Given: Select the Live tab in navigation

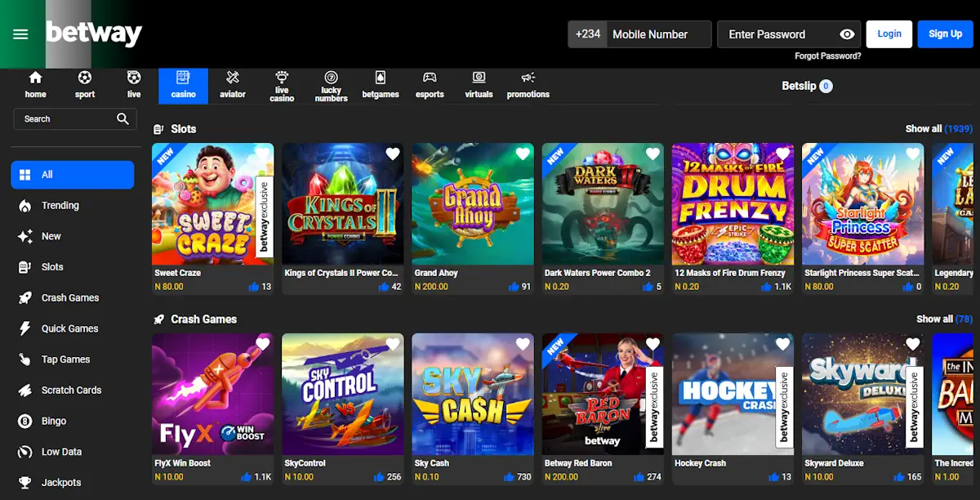Looking at the screenshot, I should click(x=133, y=85).
